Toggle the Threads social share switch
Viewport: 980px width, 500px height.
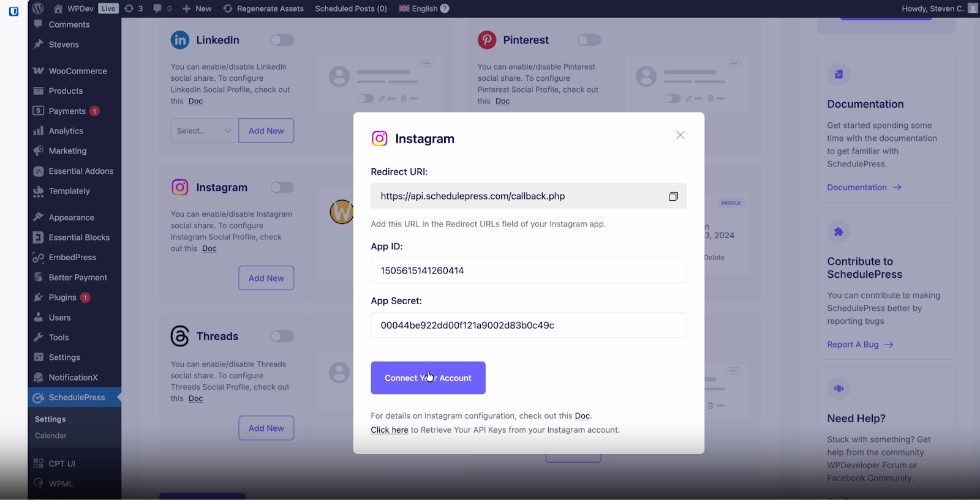tap(282, 336)
